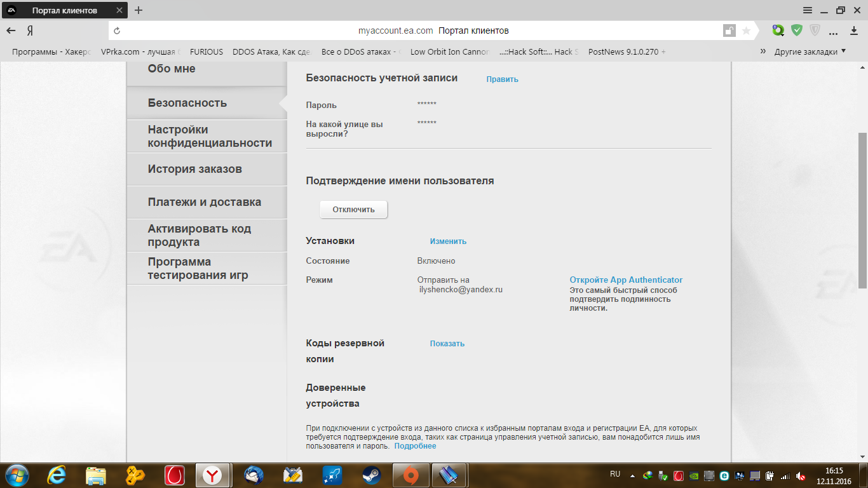Open the pencil-and-ruler taskbar app

point(293,475)
